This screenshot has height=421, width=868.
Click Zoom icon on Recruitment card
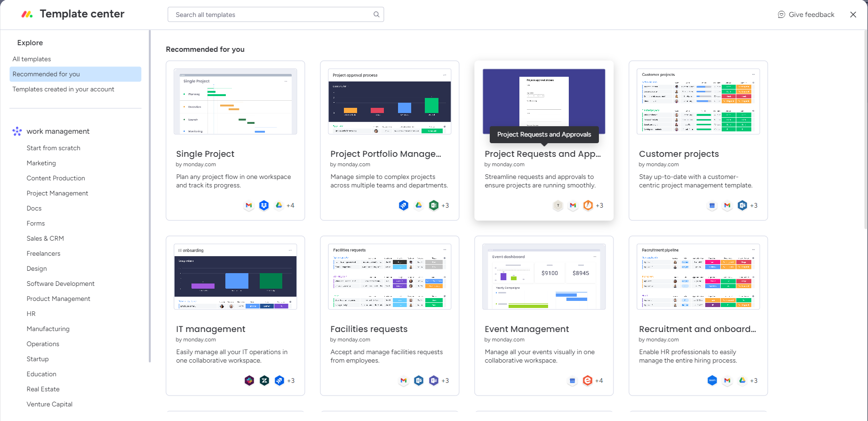(712, 381)
